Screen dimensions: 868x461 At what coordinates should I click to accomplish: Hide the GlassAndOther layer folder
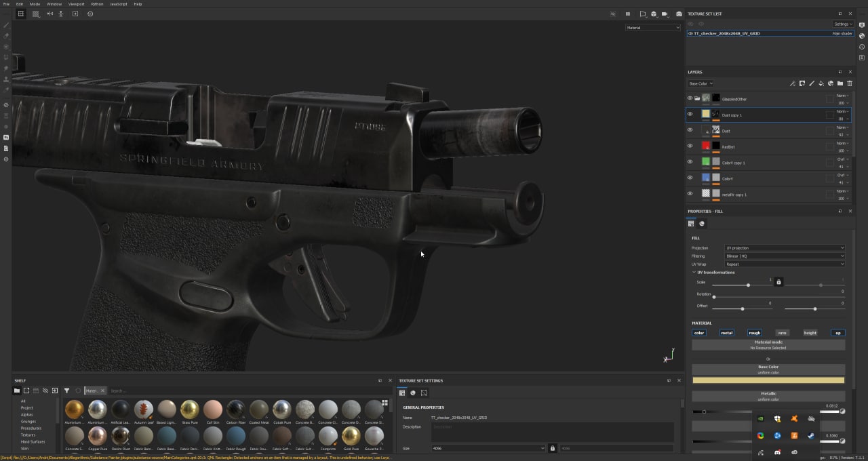click(690, 98)
